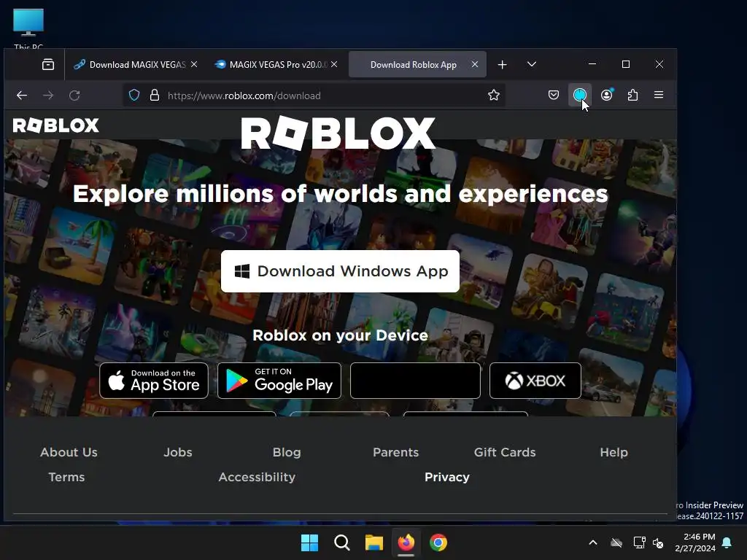Open the Jobs footer link

[178, 452]
